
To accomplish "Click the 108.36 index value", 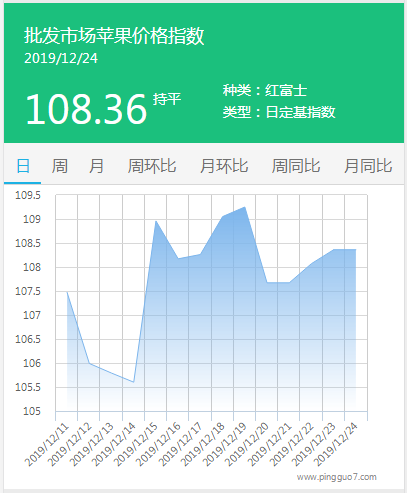I will [x=86, y=109].
